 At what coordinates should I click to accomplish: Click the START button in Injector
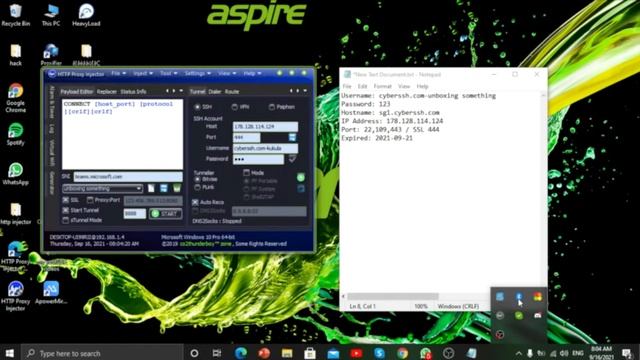click(165, 213)
